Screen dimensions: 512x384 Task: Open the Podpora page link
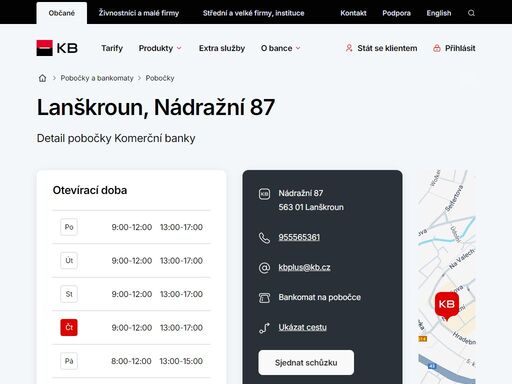pyautogui.click(x=396, y=13)
